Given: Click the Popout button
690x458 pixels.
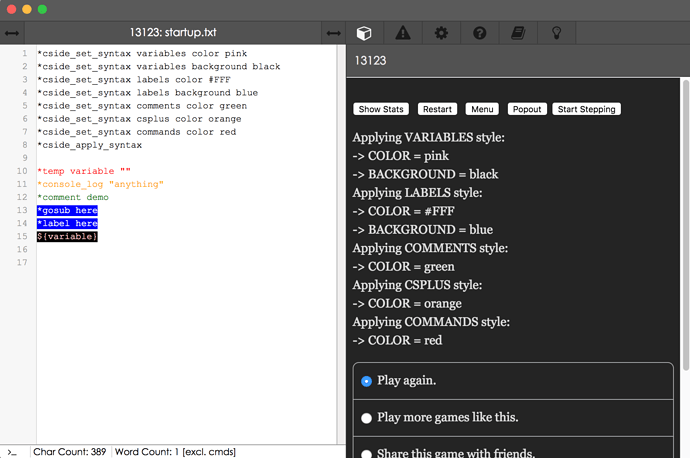Looking at the screenshot, I should point(527,109).
